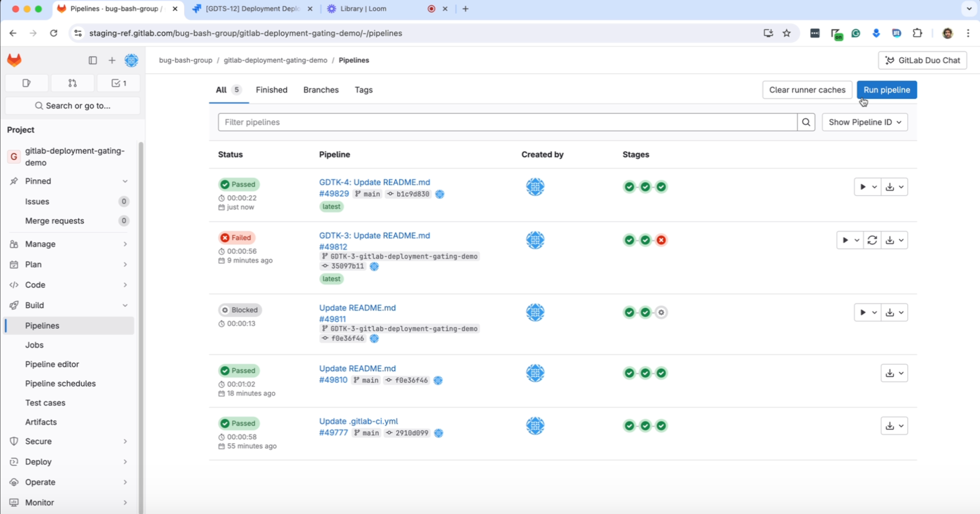980x514 pixels.
Task: Open pipeline #49812 details
Action: (x=333, y=246)
